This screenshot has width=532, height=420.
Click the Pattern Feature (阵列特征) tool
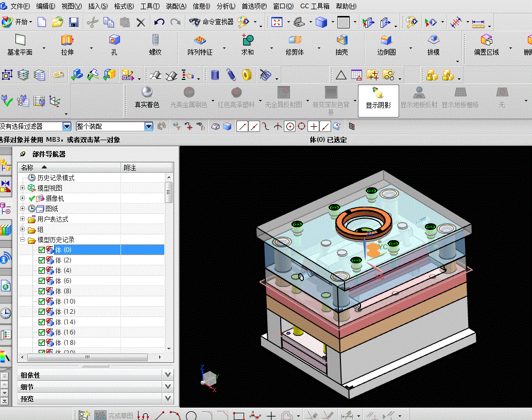200,45
